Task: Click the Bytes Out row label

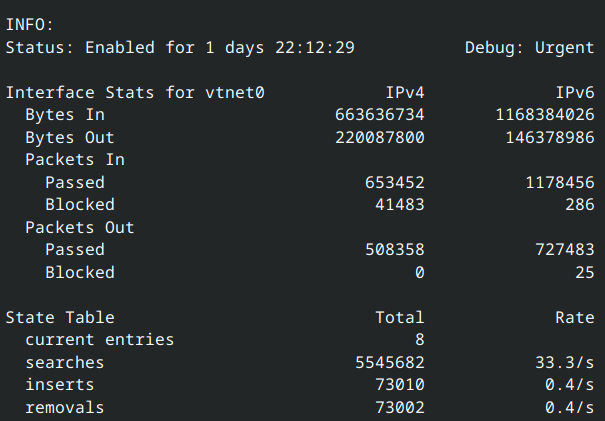Action: [x=70, y=138]
